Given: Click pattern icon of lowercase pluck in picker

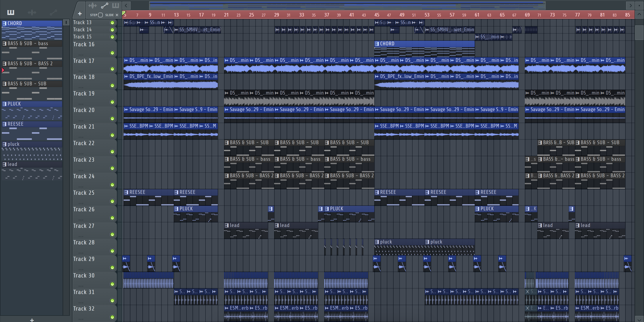Looking at the screenshot, I should [4, 144].
